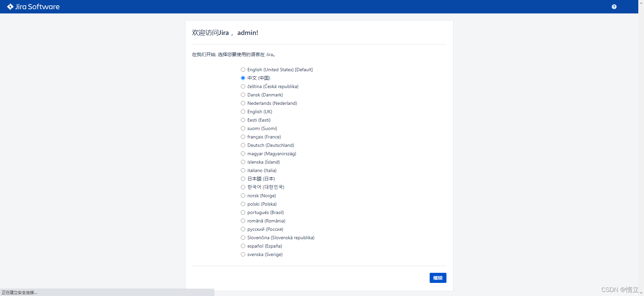The image size is (644, 296).
Task: Click the 欢迎访问Jira， admin! heading
Action: click(225, 33)
